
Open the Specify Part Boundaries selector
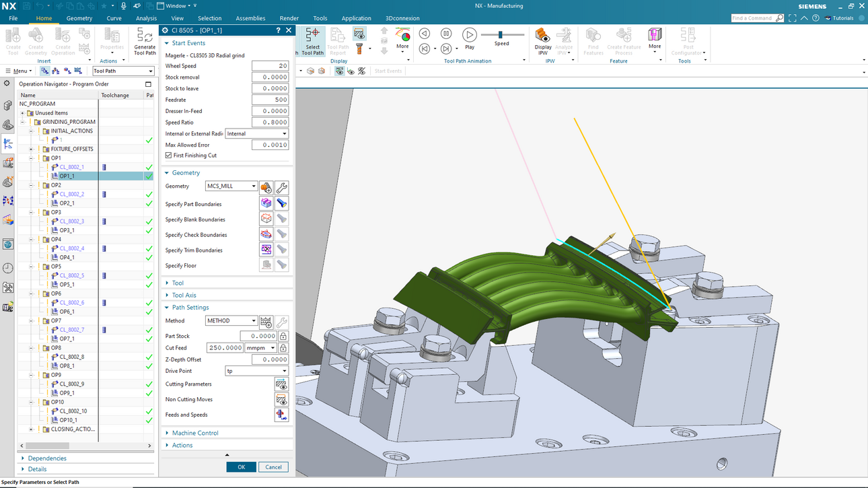[x=266, y=204]
